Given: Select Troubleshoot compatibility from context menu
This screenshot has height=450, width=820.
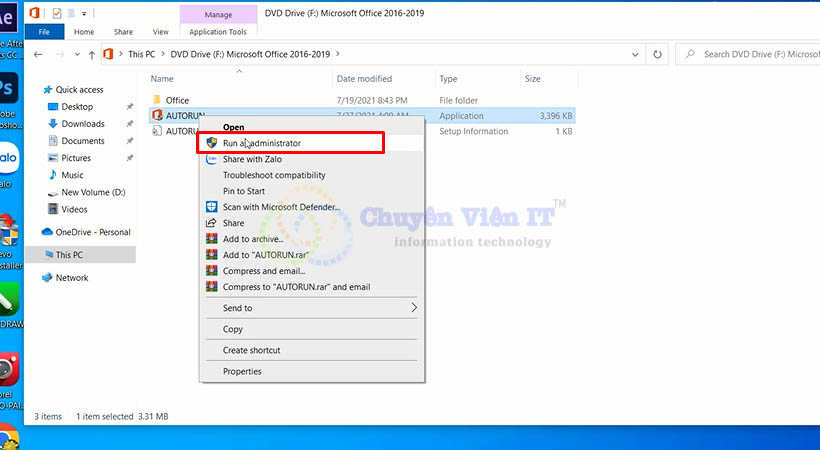Looking at the screenshot, I should click(274, 175).
